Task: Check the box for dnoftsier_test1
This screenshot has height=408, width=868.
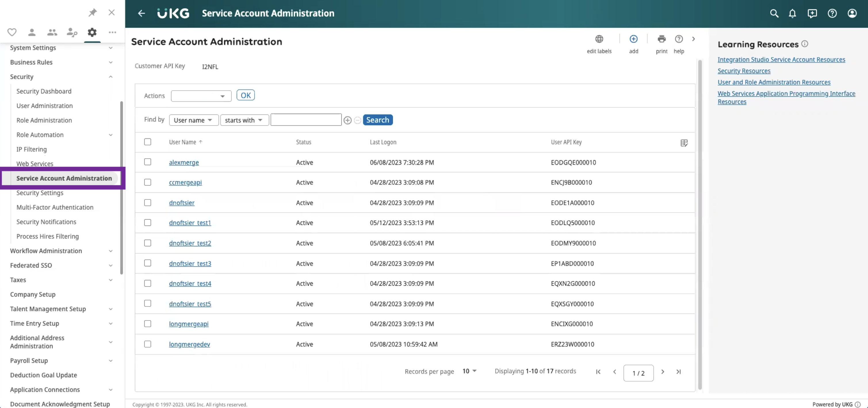Action: coord(148,222)
